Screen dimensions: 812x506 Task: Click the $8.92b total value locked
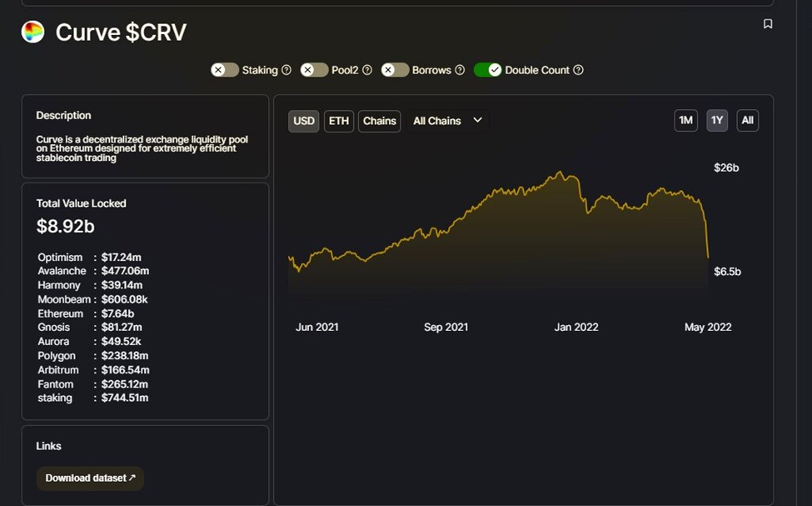(x=65, y=226)
